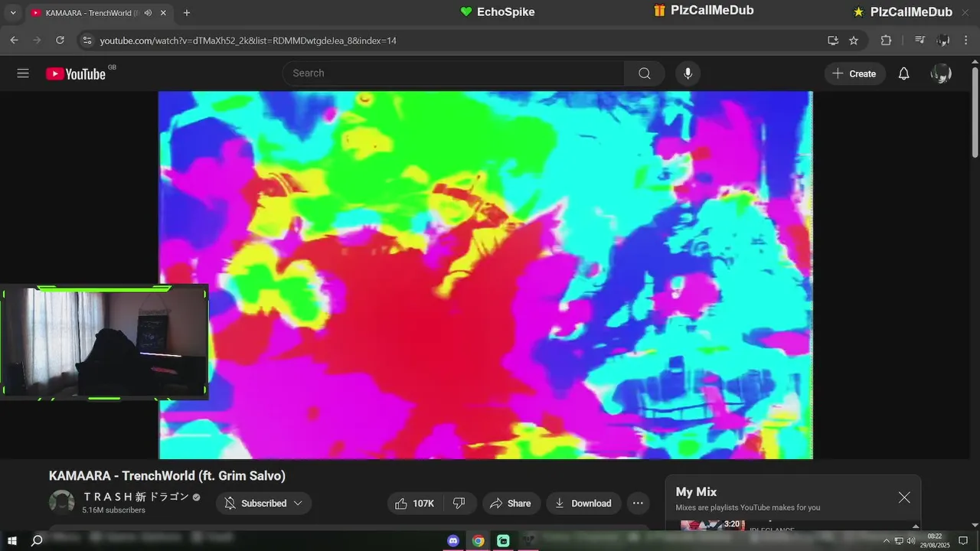Open YouTube account avatar menu
Viewport: 980px width, 551px height.
pos(941,73)
